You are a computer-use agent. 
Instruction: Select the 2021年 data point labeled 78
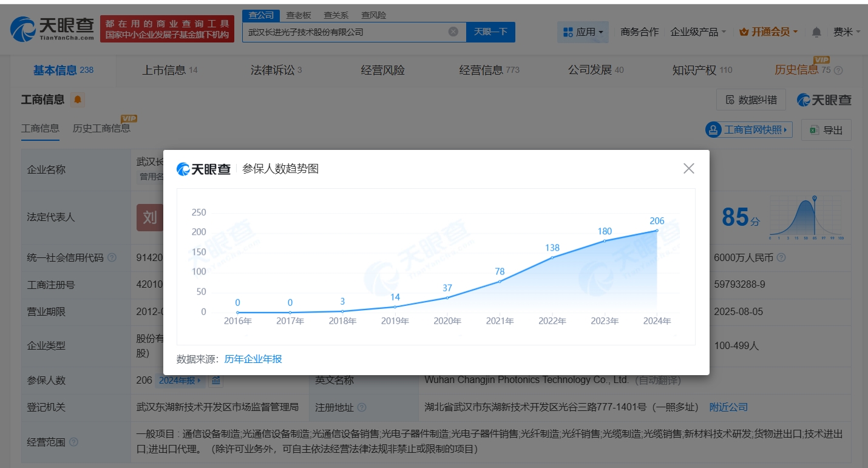[x=500, y=281]
